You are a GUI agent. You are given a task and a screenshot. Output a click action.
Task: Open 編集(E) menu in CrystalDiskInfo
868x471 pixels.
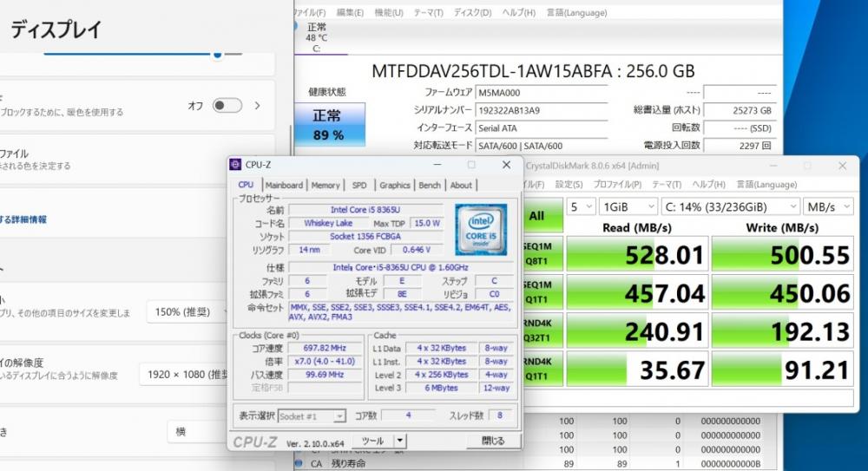coord(350,12)
